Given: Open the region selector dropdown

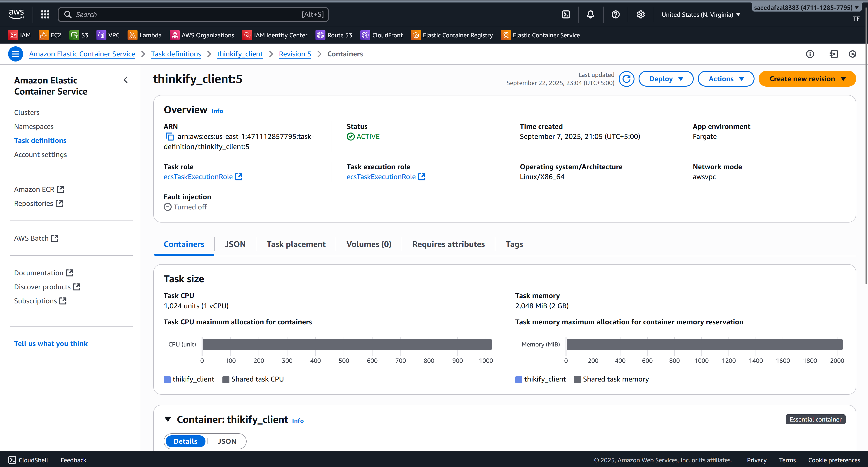Looking at the screenshot, I should [701, 14].
